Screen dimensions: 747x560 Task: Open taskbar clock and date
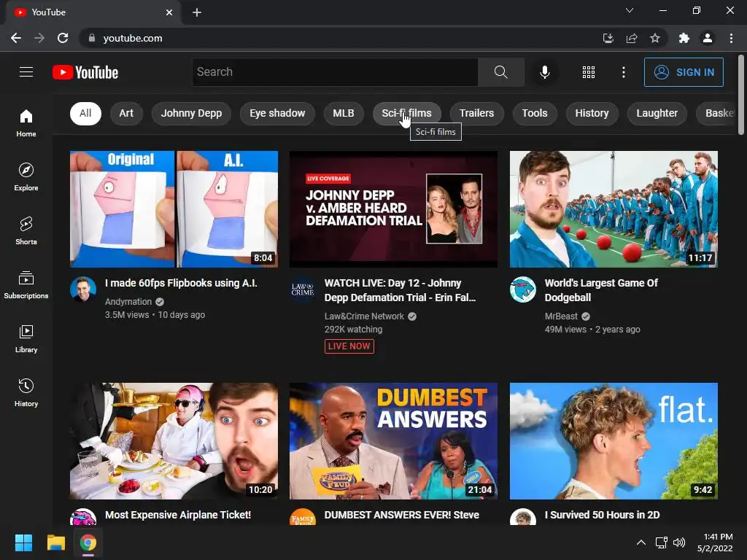tap(715, 542)
